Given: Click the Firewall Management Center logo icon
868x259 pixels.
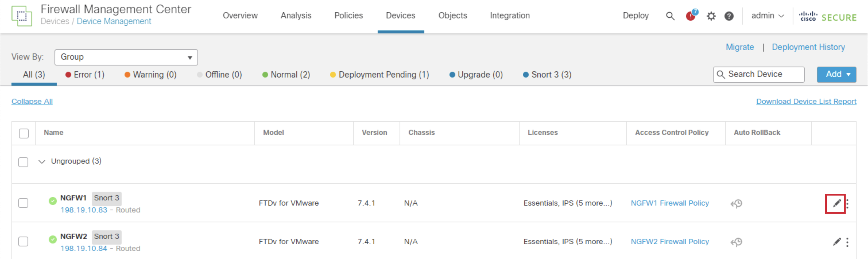Looking at the screenshot, I should [x=22, y=16].
